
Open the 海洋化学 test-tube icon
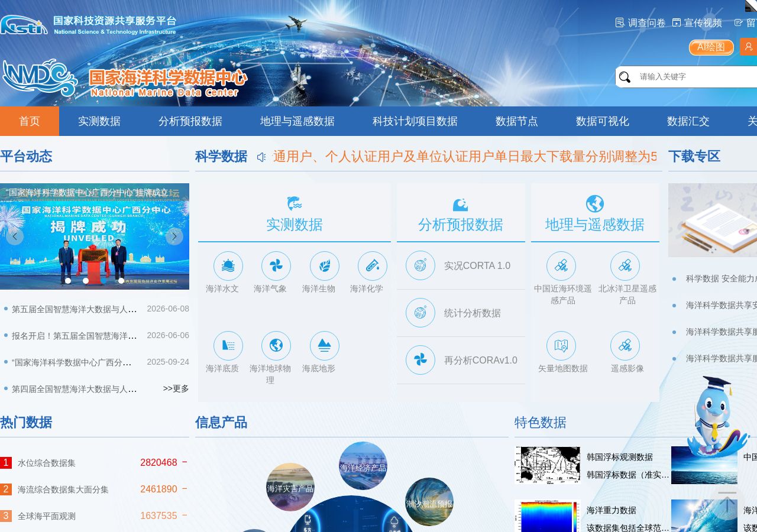click(373, 266)
